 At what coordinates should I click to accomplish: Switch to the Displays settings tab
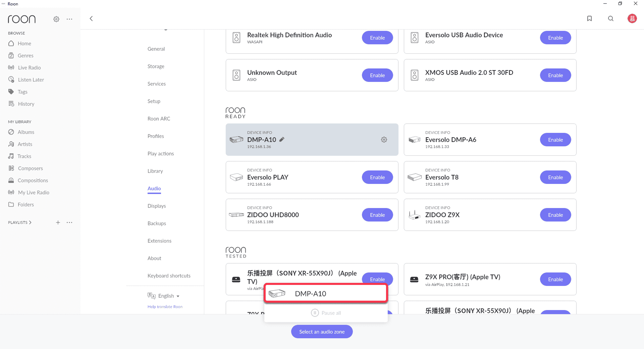point(157,206)
